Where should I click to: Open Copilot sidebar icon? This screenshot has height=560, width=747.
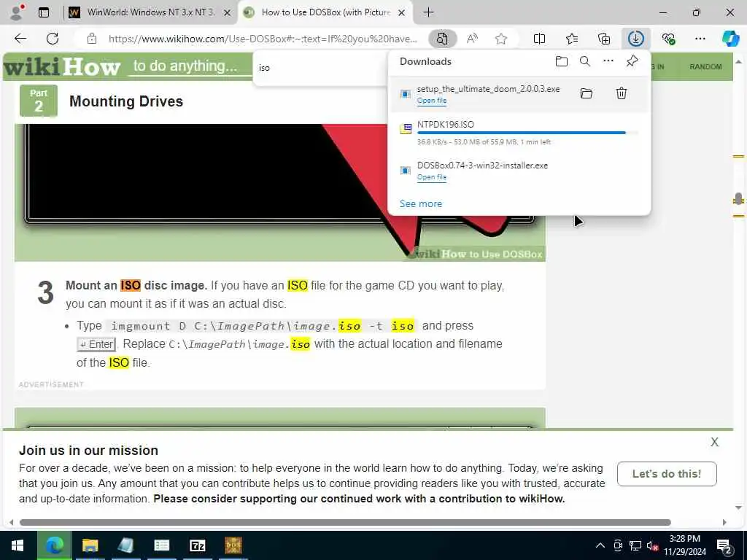tap(730, 39)
